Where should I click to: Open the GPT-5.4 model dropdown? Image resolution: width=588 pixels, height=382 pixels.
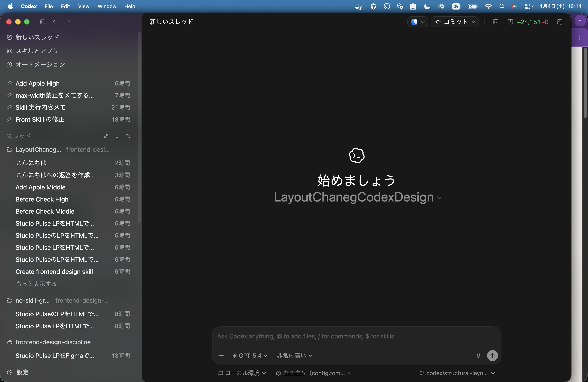click(250, 355)
